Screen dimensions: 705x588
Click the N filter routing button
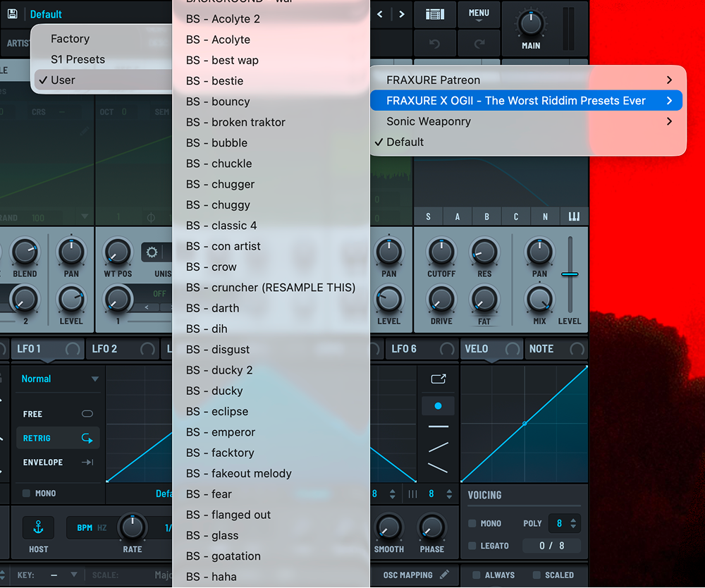point(545,216)
